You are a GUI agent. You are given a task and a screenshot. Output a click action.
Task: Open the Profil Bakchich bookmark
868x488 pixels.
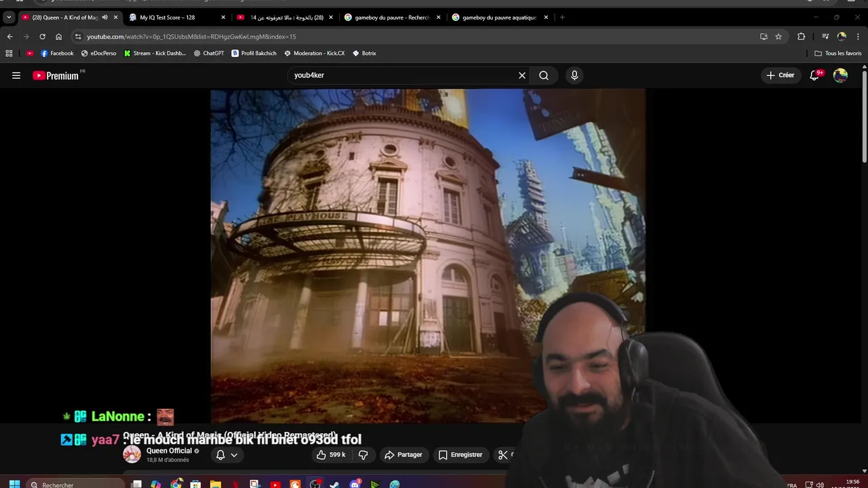pos(254,53)
